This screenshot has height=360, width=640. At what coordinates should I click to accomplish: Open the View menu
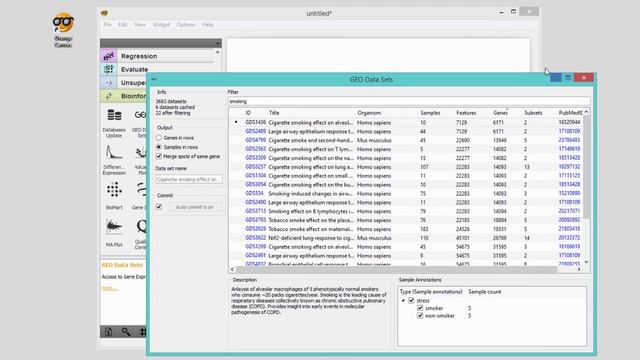140,25
